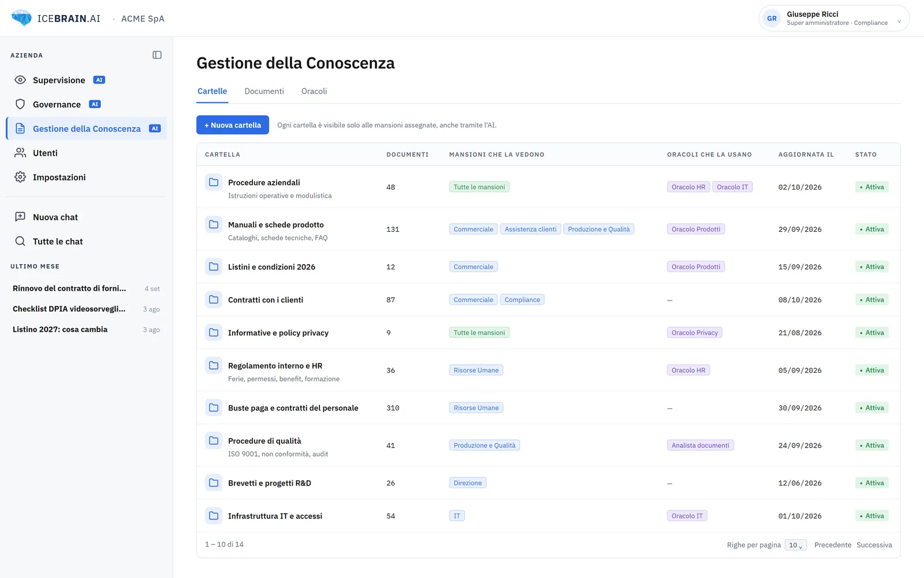Click folder icon of Contratti con i clienti
This screenshot has height=578, width=924.
pyautogui.click(x=214, y=299)
